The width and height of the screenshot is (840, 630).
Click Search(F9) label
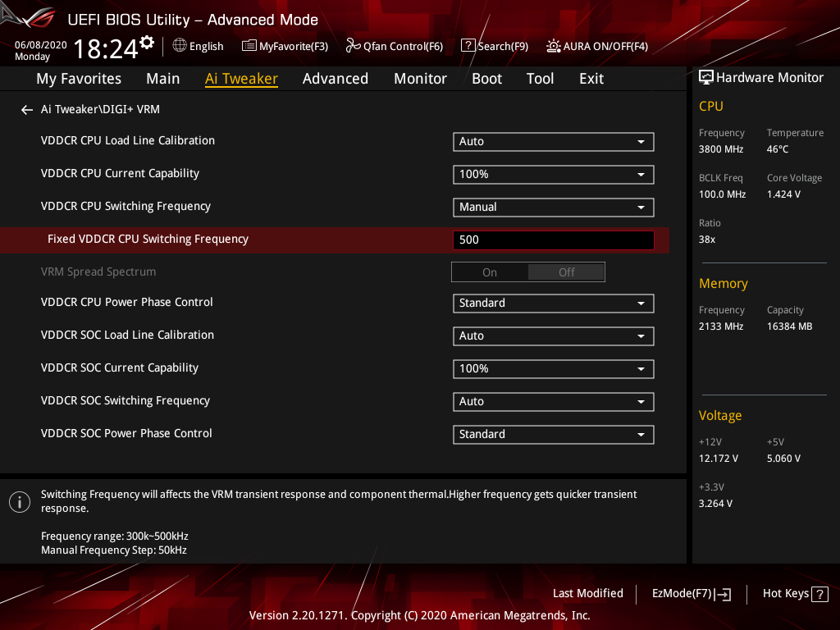click(x=503, y=47)
